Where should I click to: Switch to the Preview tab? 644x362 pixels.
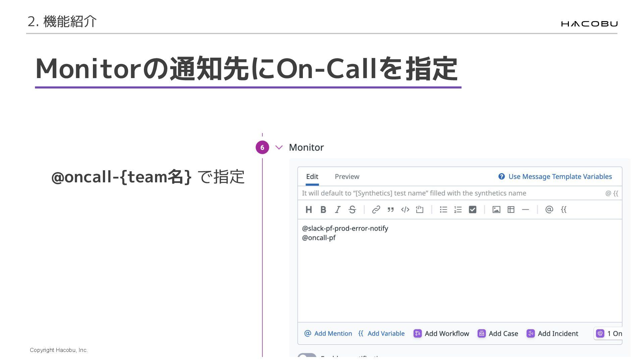347,177
